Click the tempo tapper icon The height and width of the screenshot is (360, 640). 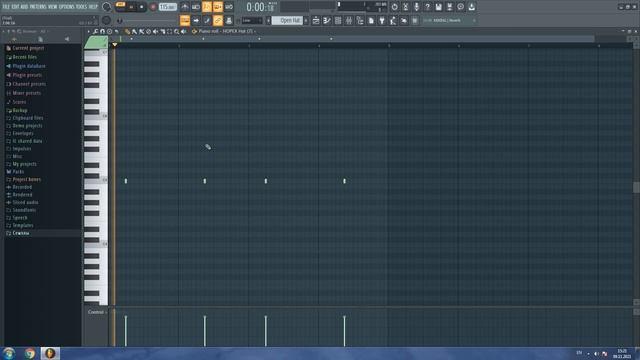392,20
